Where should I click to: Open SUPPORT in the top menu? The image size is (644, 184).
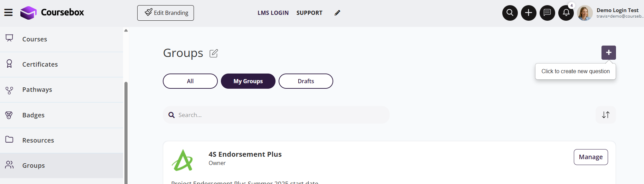pyautogui.click(x=309, y=13)
